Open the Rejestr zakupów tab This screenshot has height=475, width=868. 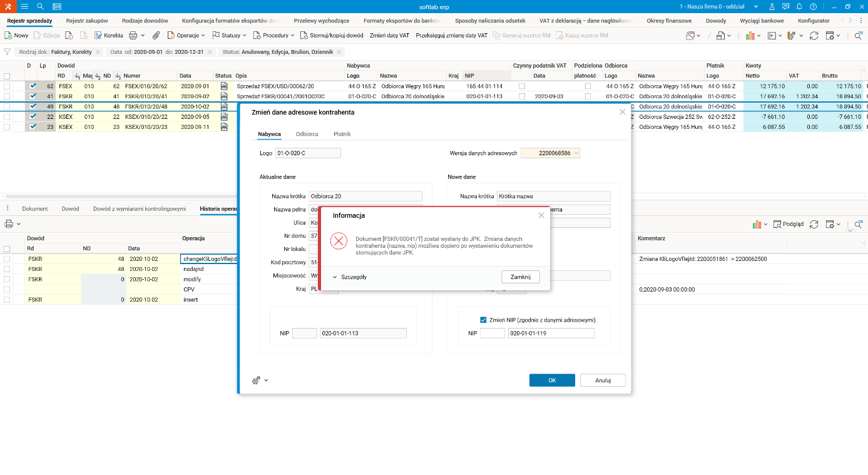(x=87, y=21)
